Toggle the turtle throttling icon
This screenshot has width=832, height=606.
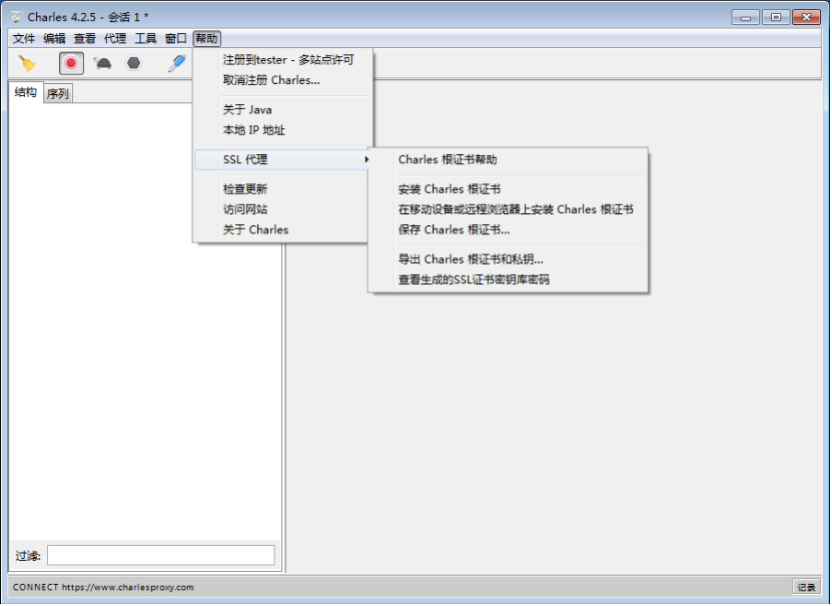click(103, 64)
